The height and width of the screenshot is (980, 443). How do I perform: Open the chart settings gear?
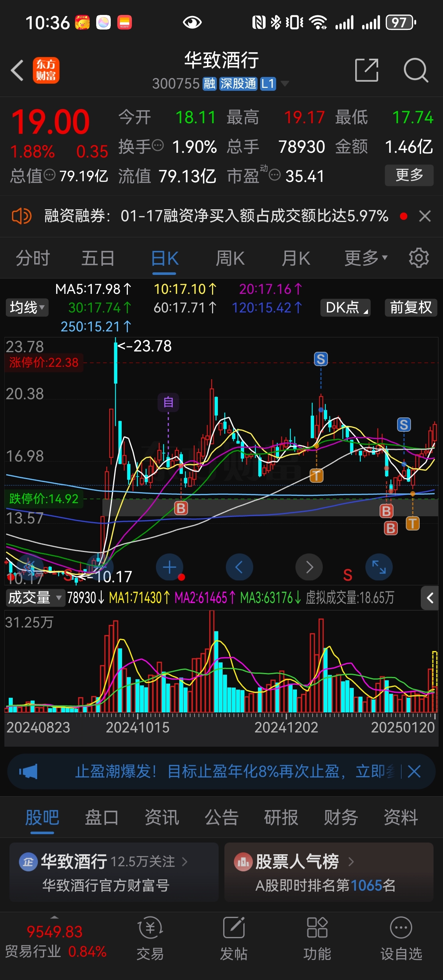tap(419, 258)
